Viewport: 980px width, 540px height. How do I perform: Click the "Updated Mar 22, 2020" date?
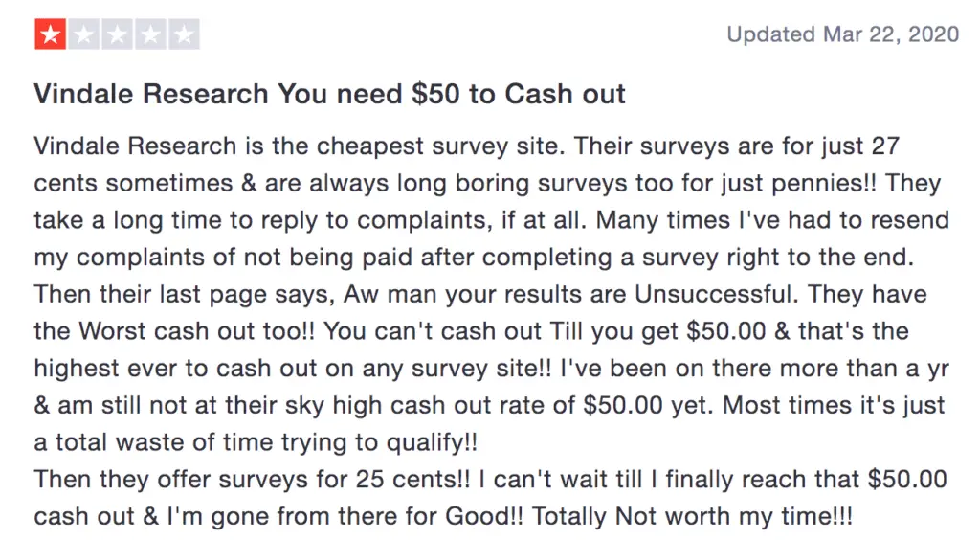click(x=842, y=34)
